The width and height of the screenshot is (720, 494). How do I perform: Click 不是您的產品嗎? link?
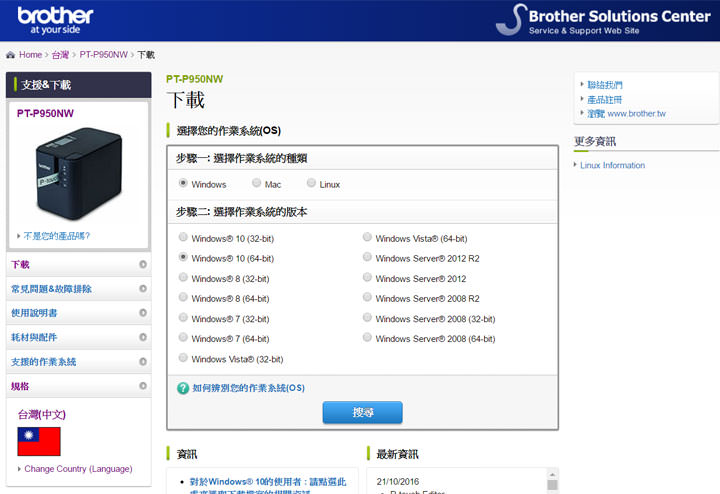tap(56, 236)
